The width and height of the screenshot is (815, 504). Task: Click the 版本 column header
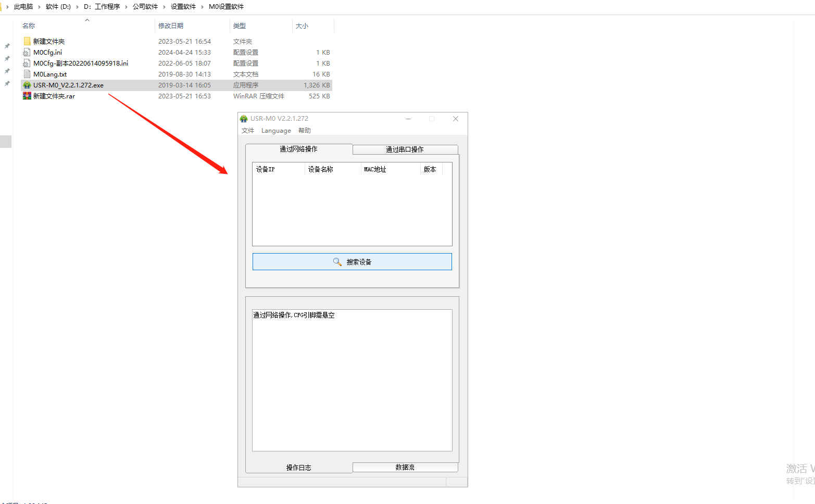[x=431, y=169]
